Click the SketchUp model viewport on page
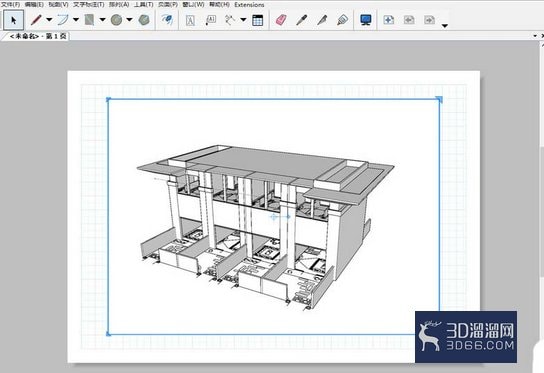The width and height of the screenshot is (544, 373). [274, 217]
